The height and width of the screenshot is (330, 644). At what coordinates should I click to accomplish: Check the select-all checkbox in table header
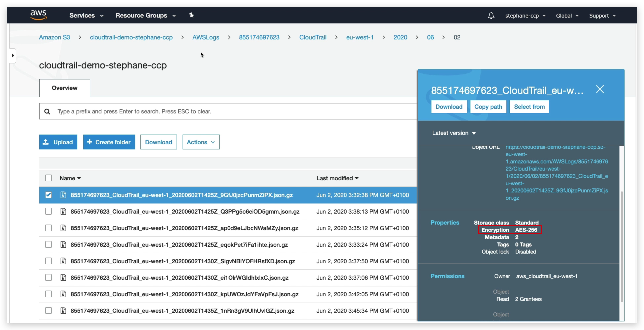click(48, 178)
